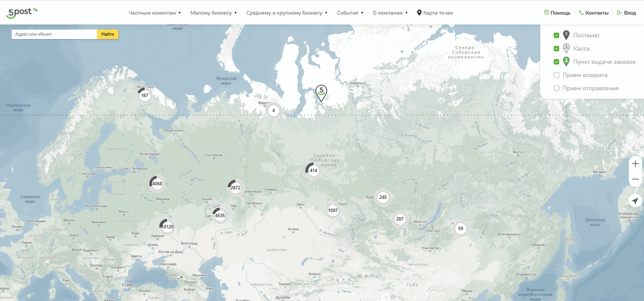Click the yellow Найти button
Screen dimensions: 644x301
(108, 34)
